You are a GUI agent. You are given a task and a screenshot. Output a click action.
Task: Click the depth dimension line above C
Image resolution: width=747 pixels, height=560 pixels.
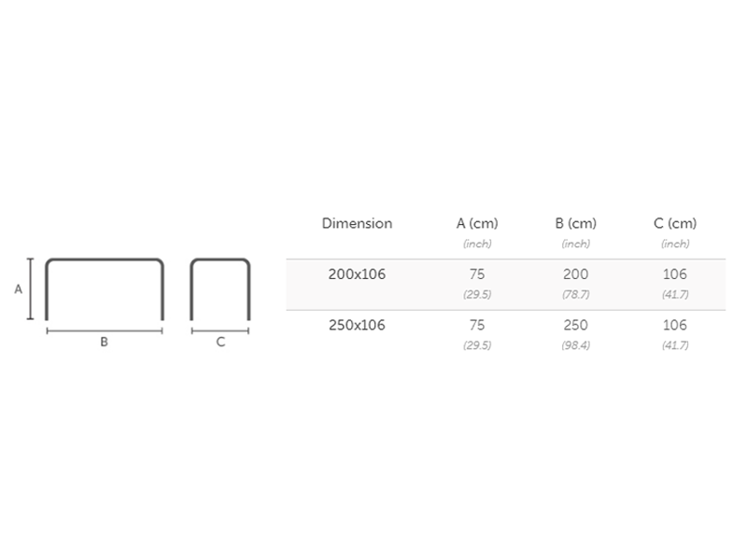click(x=220, y=329)
